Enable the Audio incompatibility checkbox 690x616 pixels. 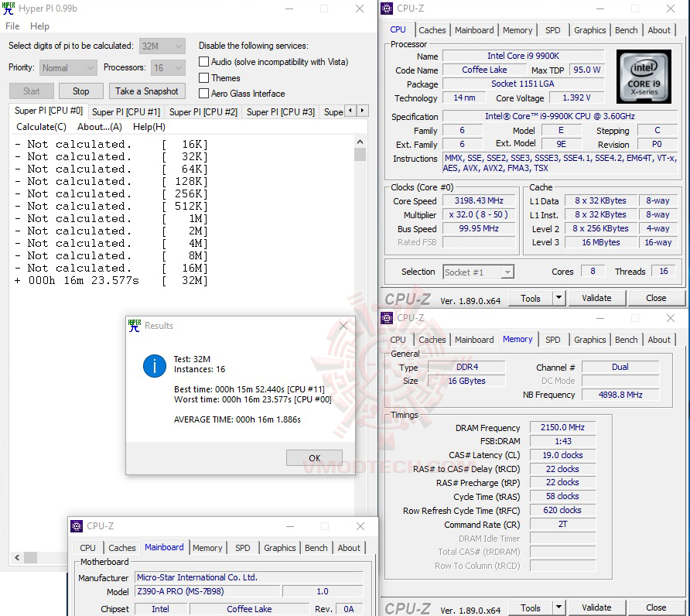point(203,62)
